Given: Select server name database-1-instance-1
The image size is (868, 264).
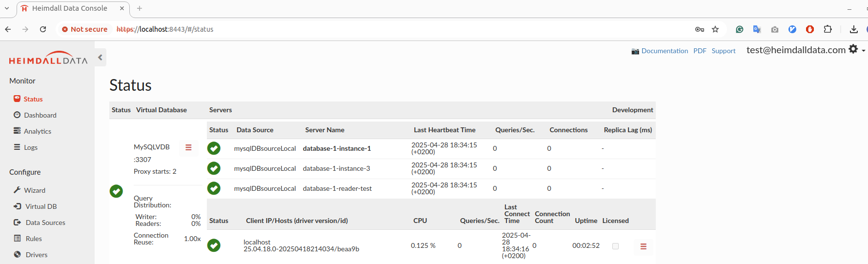Looking at the screenshot, I should 337,148.
